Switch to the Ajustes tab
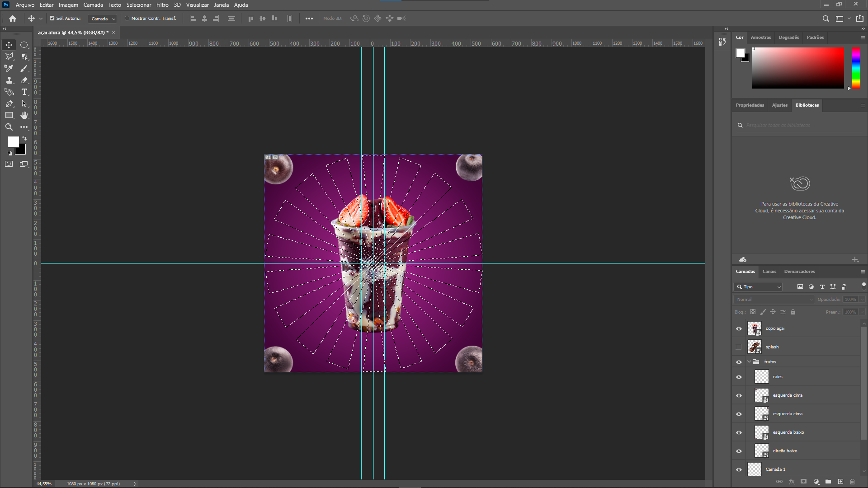The height and width of the screenshot is (488, 868). 779,105
